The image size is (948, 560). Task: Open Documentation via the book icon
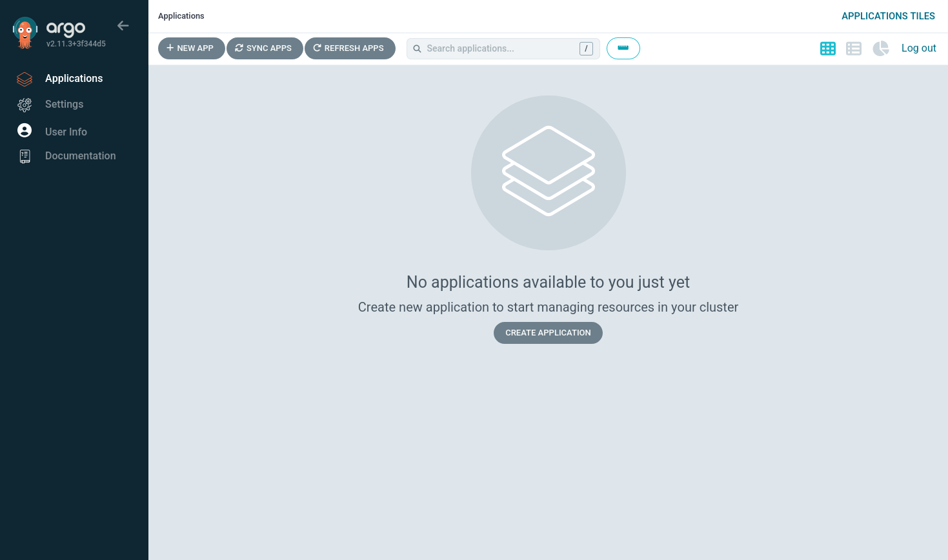coord(24,156)
